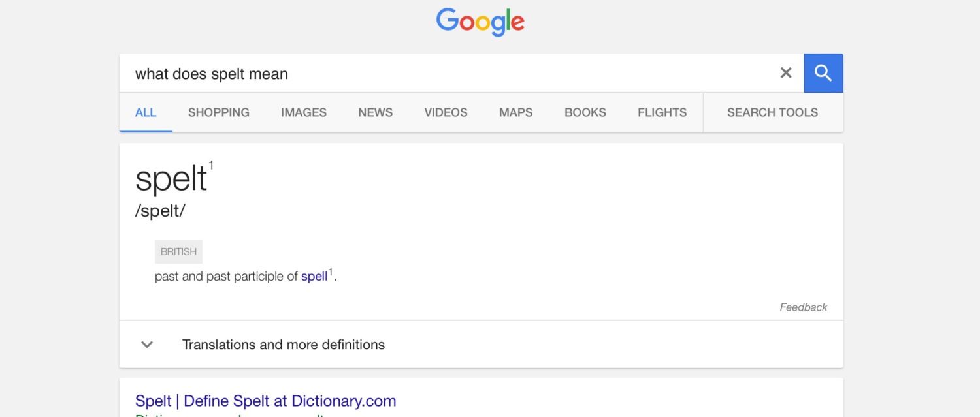Click the Feedback link

pyautogui.click(x=803, y=307)
